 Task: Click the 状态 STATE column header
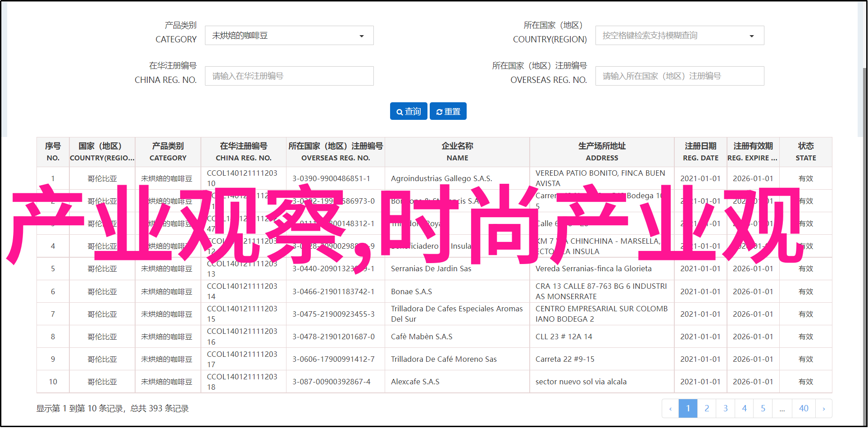[x=806, y=152]
